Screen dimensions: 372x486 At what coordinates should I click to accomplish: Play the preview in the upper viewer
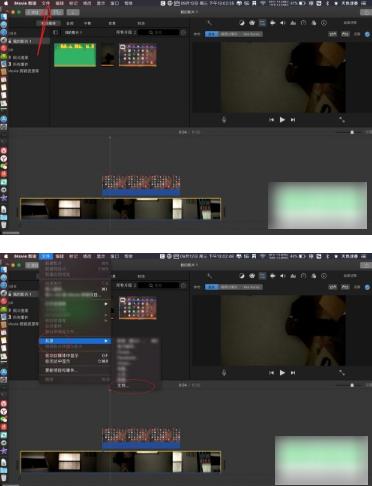282,120
